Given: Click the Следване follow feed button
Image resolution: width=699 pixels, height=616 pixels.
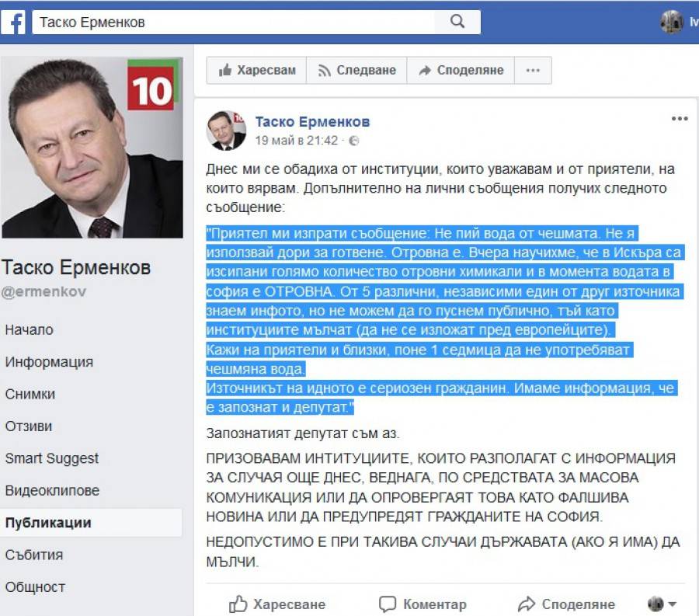Looking at the screenshot, I should [356, 71].
